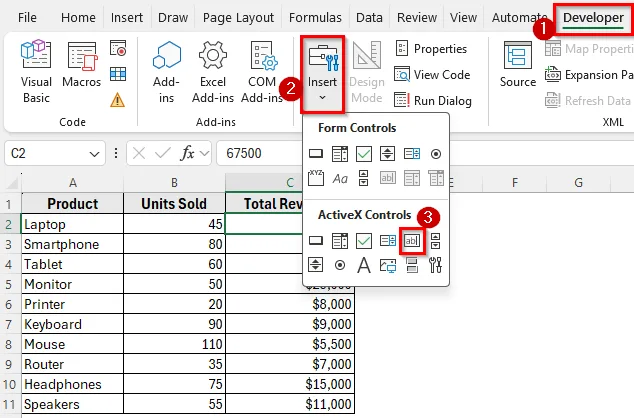Image resolution: width=634 pixels, height=418 pixels.
Task: Select ActiveX Check Box control
Action: click(364, 241)
